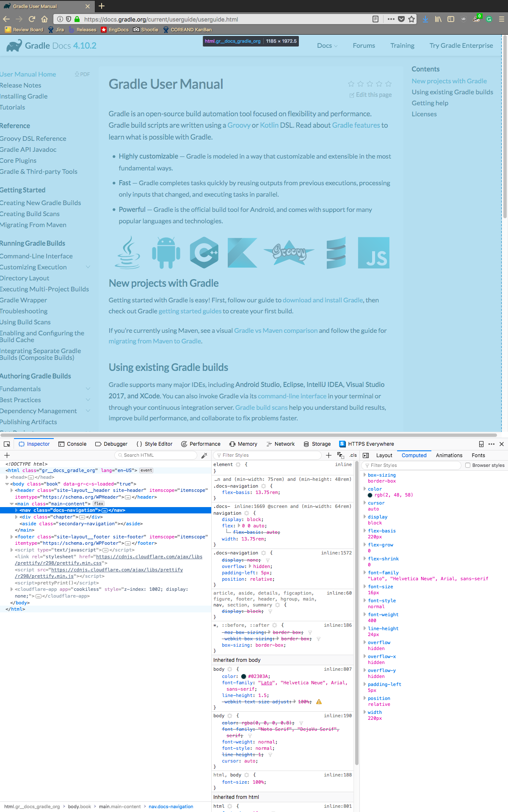Bookmark this page with the star icon
508x812 pixels.
411,19
